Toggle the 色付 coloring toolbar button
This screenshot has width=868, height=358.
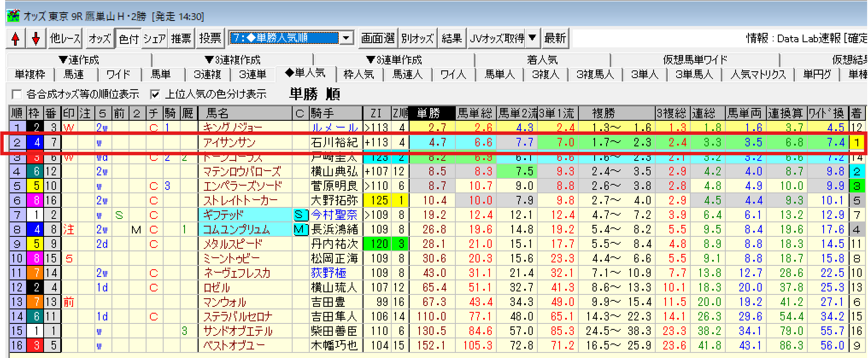click(x=129, y=39)
